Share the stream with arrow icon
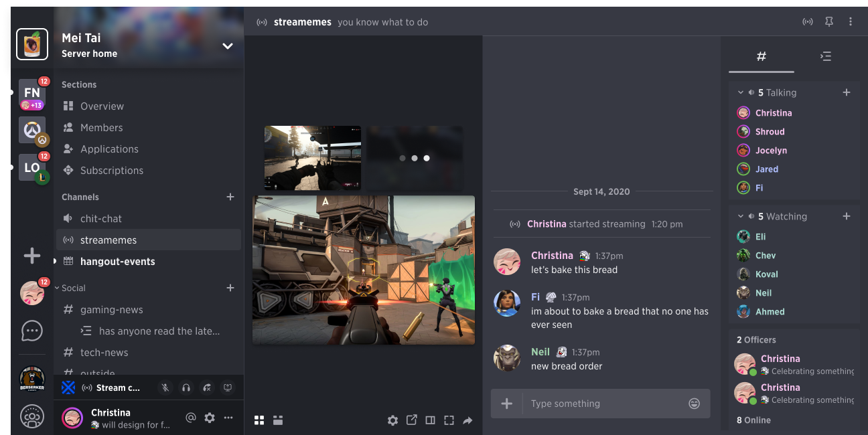The width and height of the screenshot is (868, 435). click(468, 420)
